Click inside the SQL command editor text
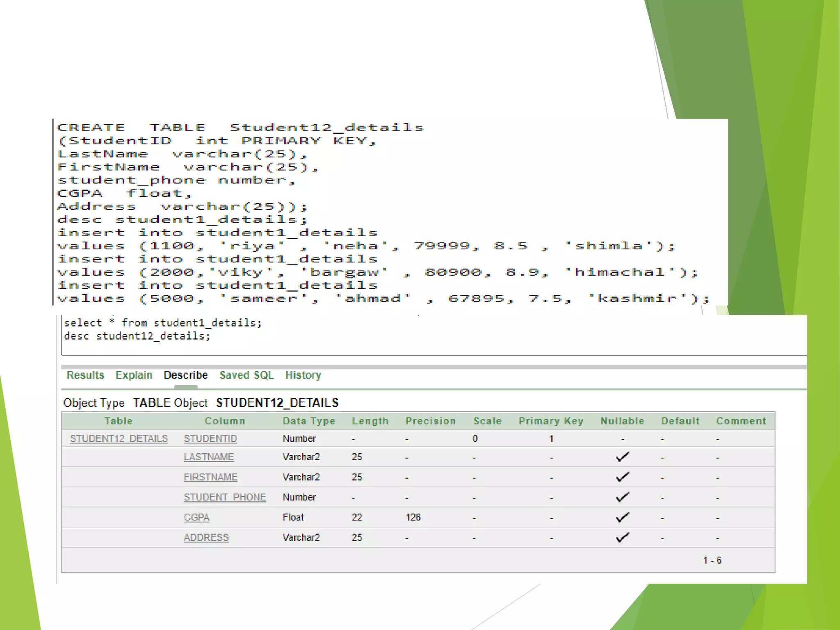Image resolution: width=840 pixels, height=630 pixels. (162, 329)
